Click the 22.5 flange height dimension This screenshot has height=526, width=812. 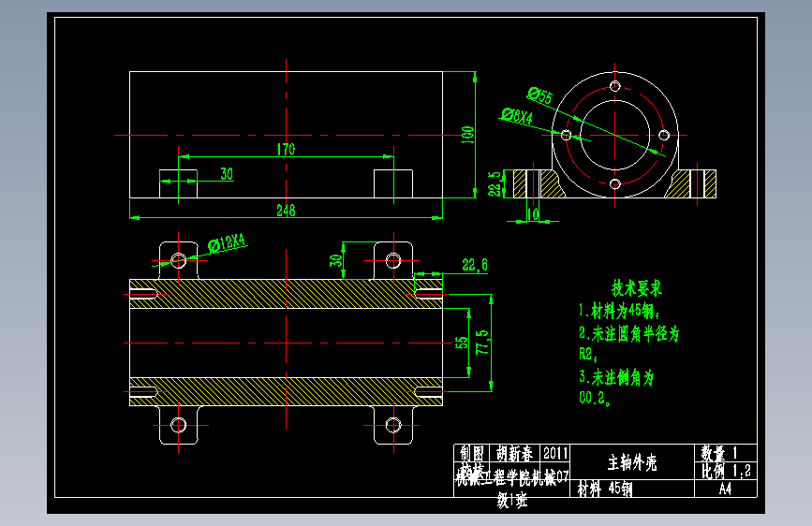[495, 183]
